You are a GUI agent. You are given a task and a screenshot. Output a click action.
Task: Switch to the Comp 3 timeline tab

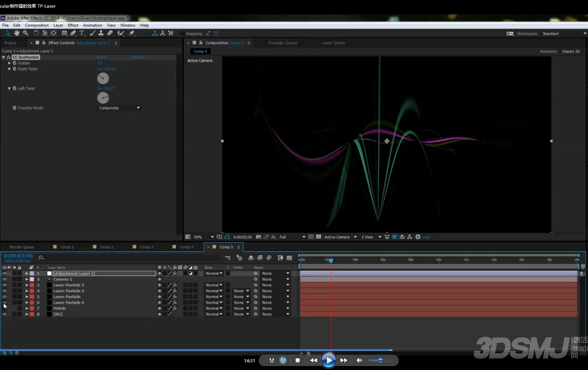pos(146,247)
